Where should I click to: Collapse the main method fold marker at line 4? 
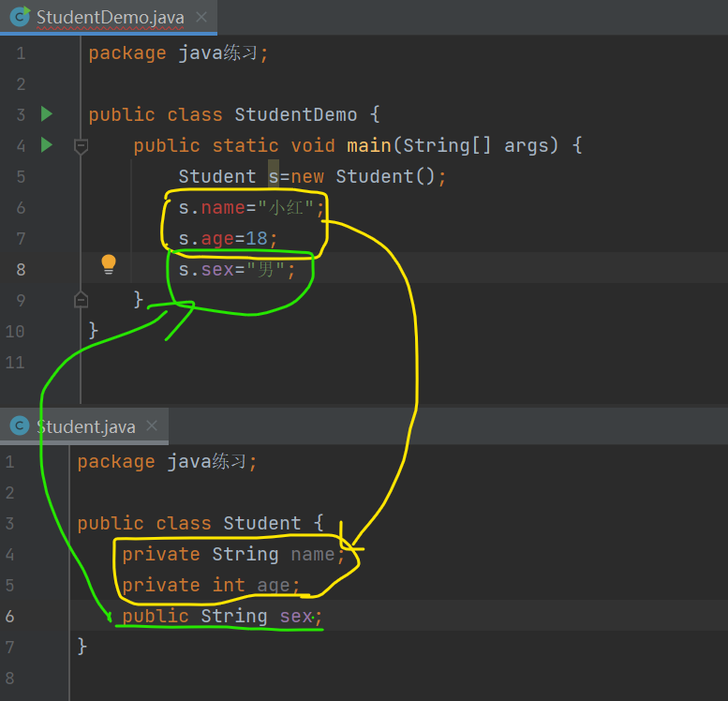coord(82,147)
